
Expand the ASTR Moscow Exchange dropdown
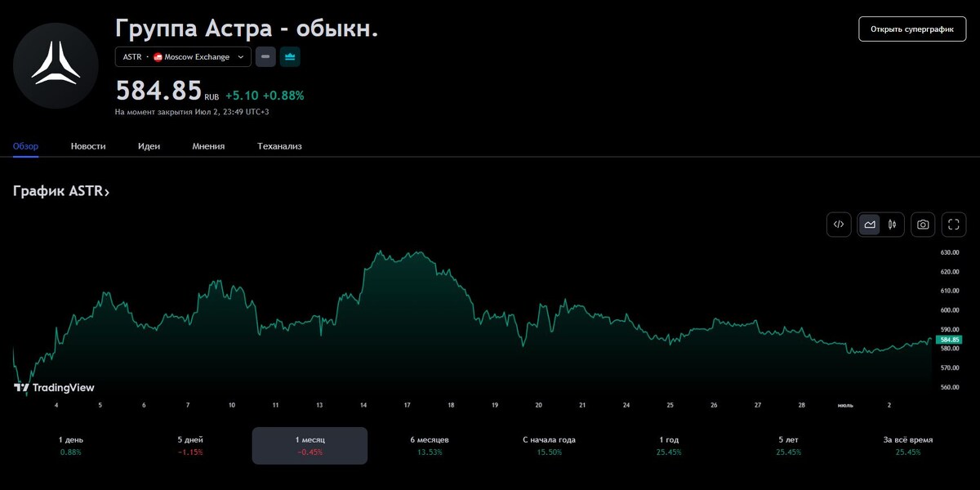pyautogui.click(x=183, y=57)
